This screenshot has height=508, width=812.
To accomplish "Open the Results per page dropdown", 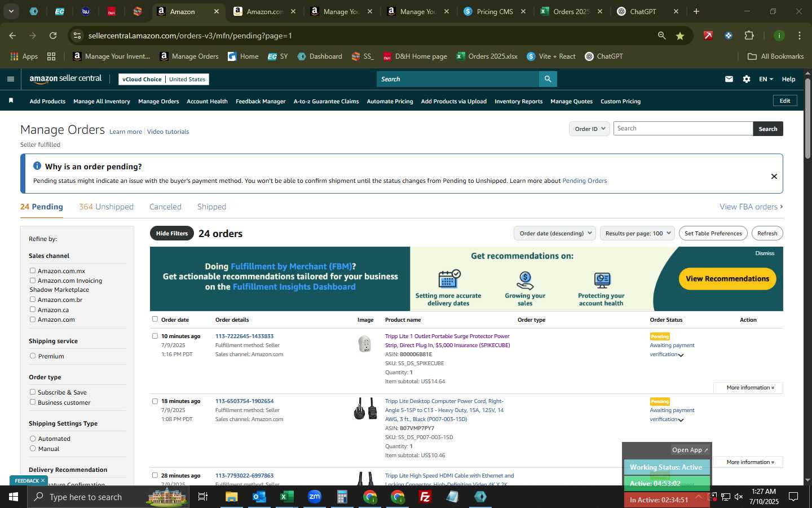I will (x=637, y=233).
